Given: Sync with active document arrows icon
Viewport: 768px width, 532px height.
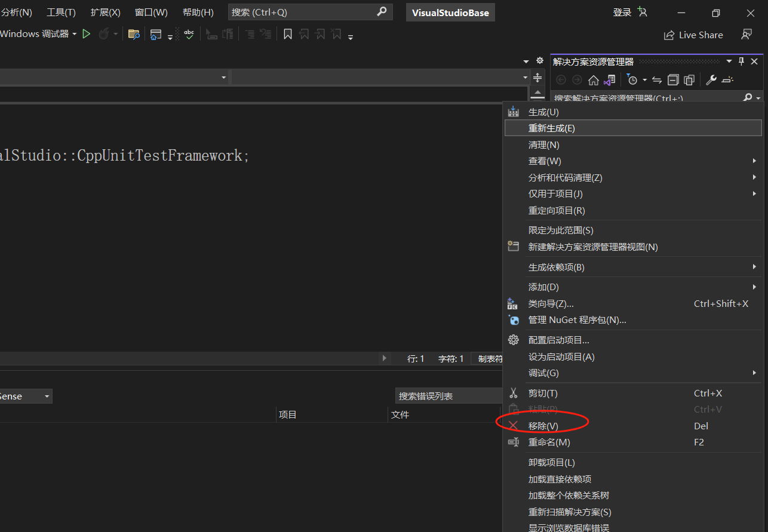Looking at the screenshot, I should click(657, 80).
